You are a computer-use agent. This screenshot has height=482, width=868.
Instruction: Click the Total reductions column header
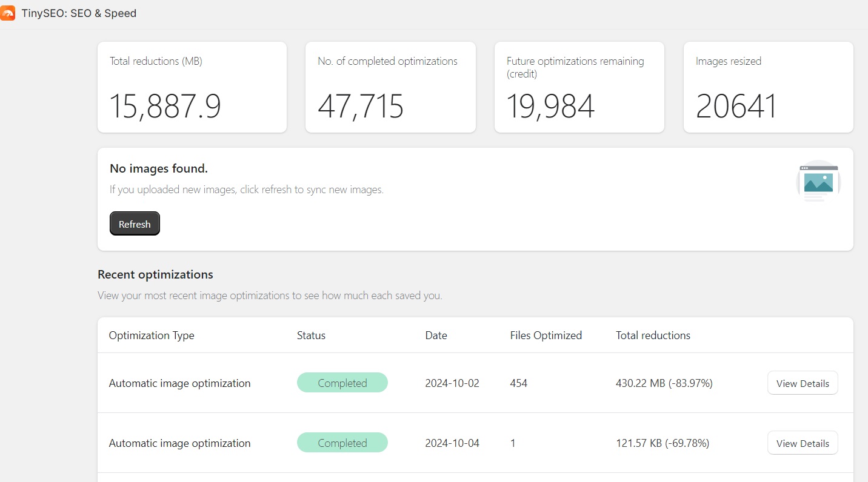pos(652,335)
